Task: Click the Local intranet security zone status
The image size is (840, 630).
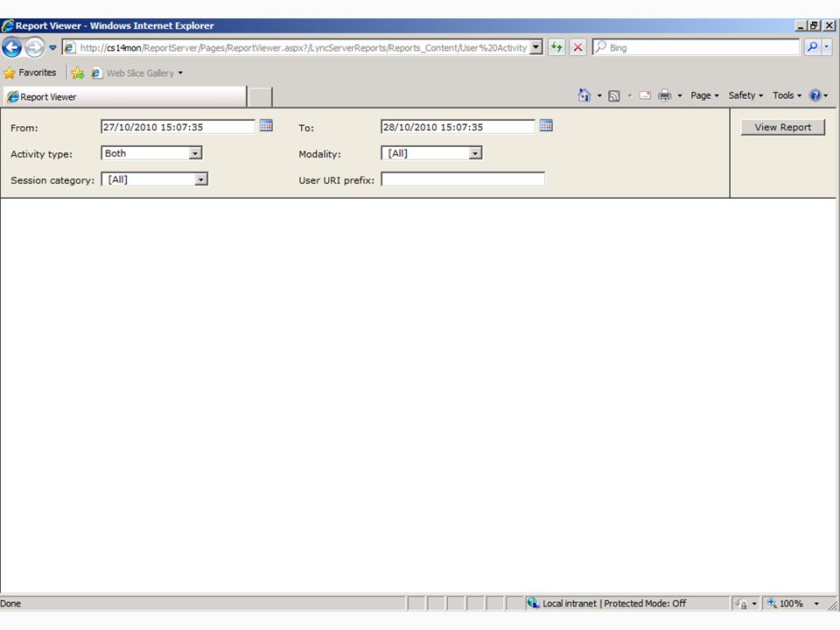Action: point(605,604)
